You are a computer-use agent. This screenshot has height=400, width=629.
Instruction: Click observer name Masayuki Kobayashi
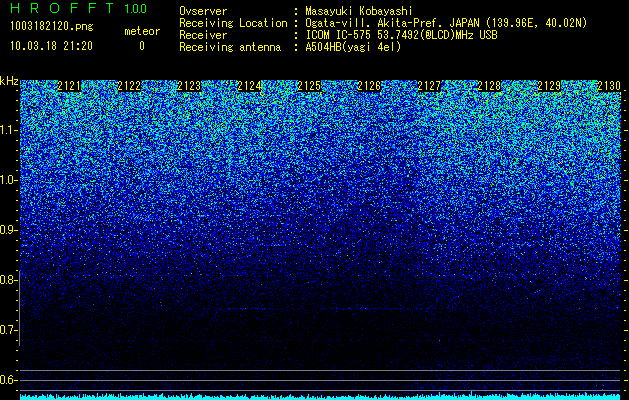tap(359, 11)
